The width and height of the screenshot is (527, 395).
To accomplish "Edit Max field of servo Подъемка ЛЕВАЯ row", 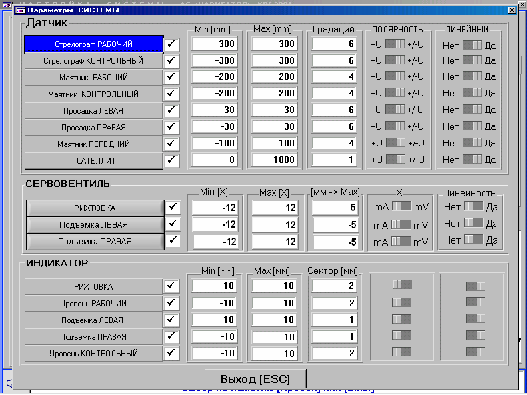I will point(275,225).
